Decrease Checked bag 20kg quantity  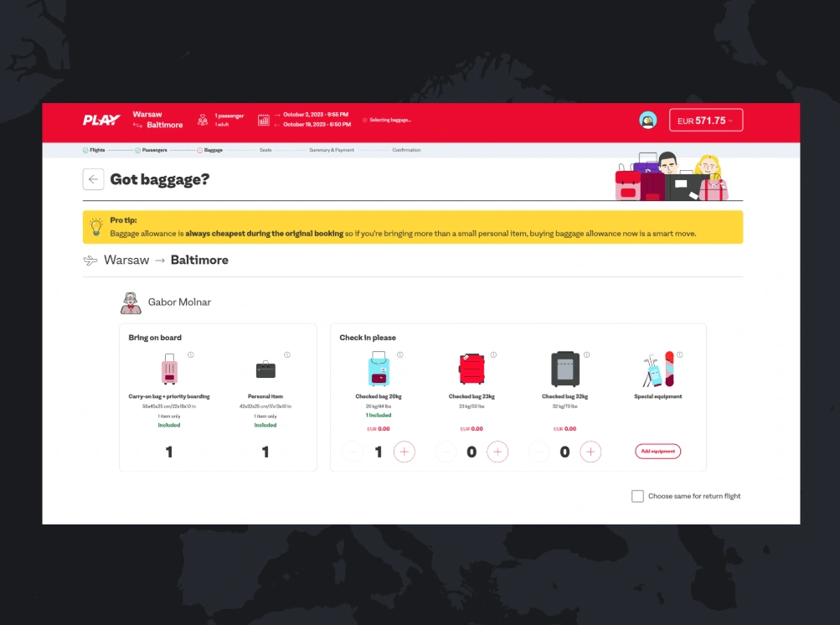click(353, 452)
